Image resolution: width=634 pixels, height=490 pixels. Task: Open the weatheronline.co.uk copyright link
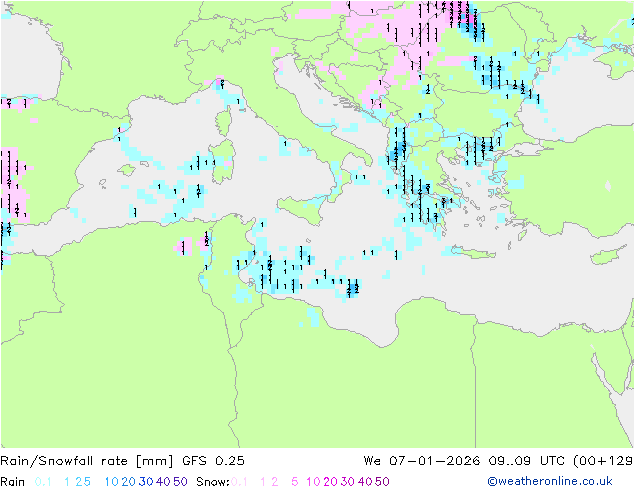tap(550, 481)
